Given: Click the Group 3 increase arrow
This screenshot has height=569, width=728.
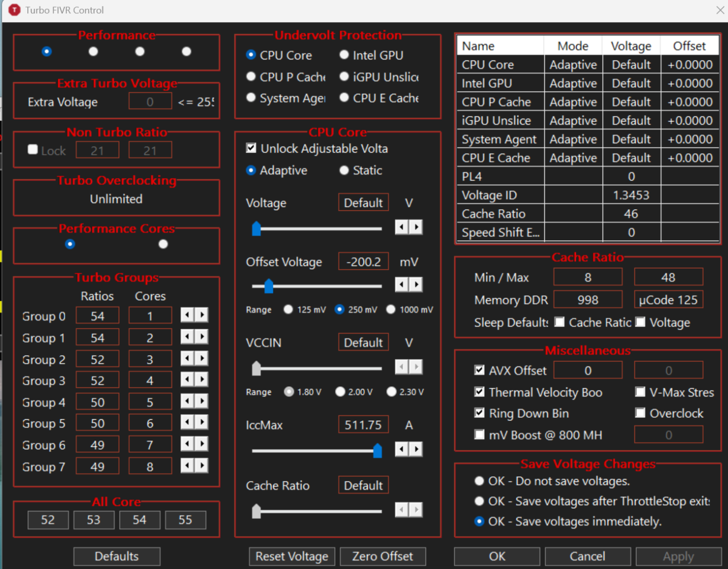Looking at the screenshot, I should [x=201, y=379].
